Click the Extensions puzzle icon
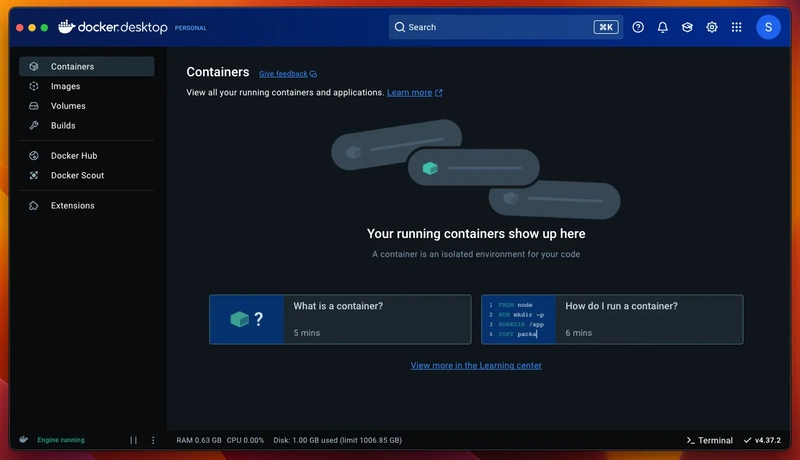 tap(34, 206)
